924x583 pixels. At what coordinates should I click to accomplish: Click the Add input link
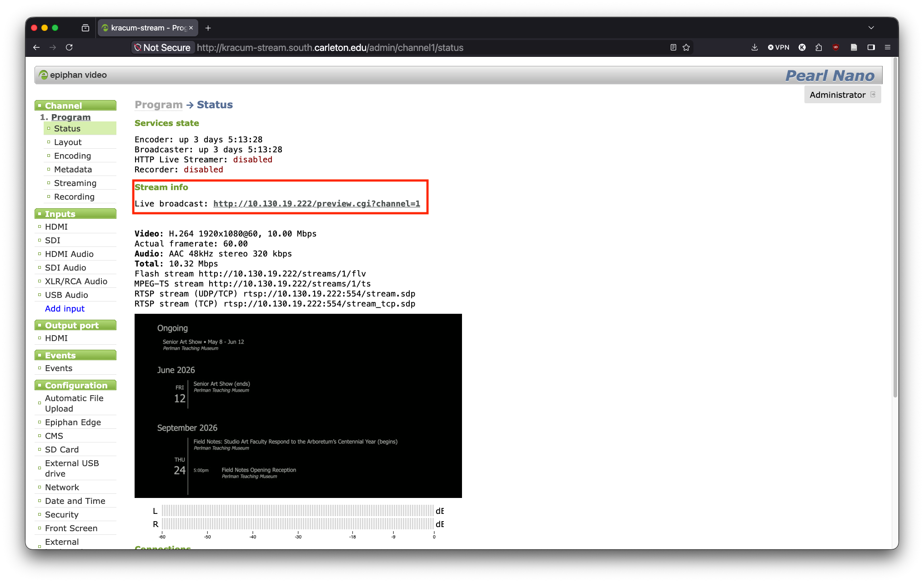coord(65,309)
